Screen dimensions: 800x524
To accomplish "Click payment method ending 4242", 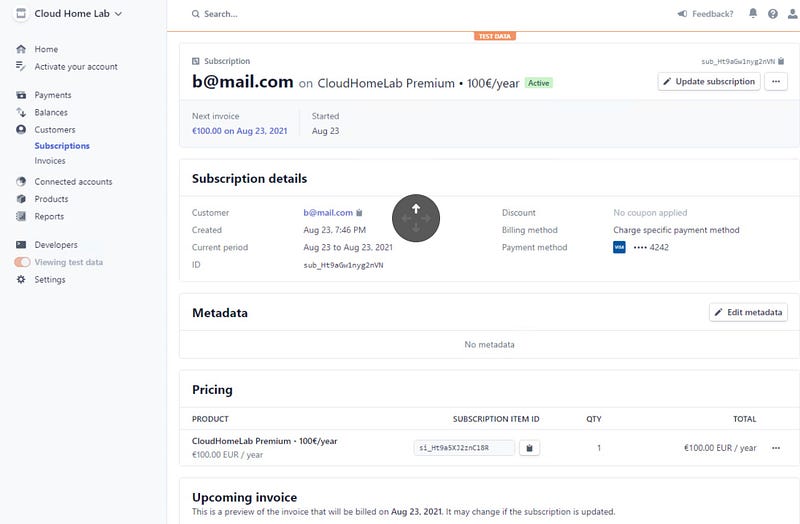I will [651, 247].
